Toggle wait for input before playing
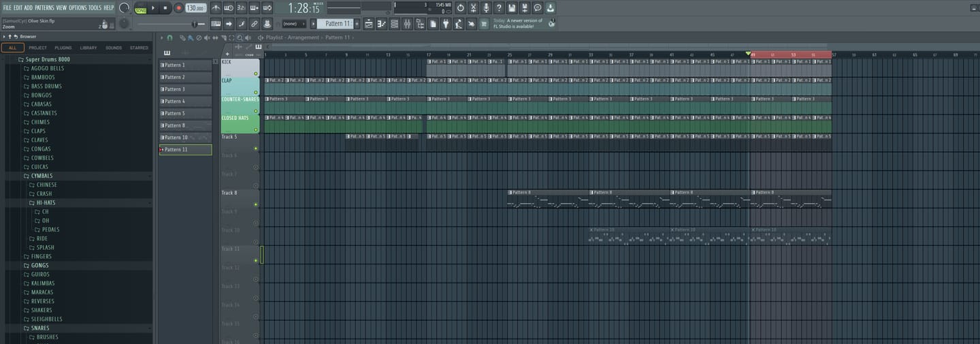Screen dimensions: 980x344 tap(229, 7)
